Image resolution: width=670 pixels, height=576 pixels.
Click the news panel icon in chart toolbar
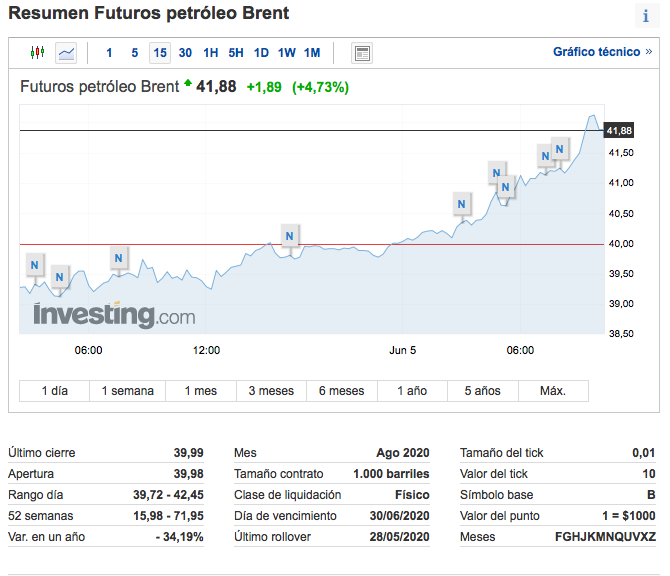coord(362,53)
